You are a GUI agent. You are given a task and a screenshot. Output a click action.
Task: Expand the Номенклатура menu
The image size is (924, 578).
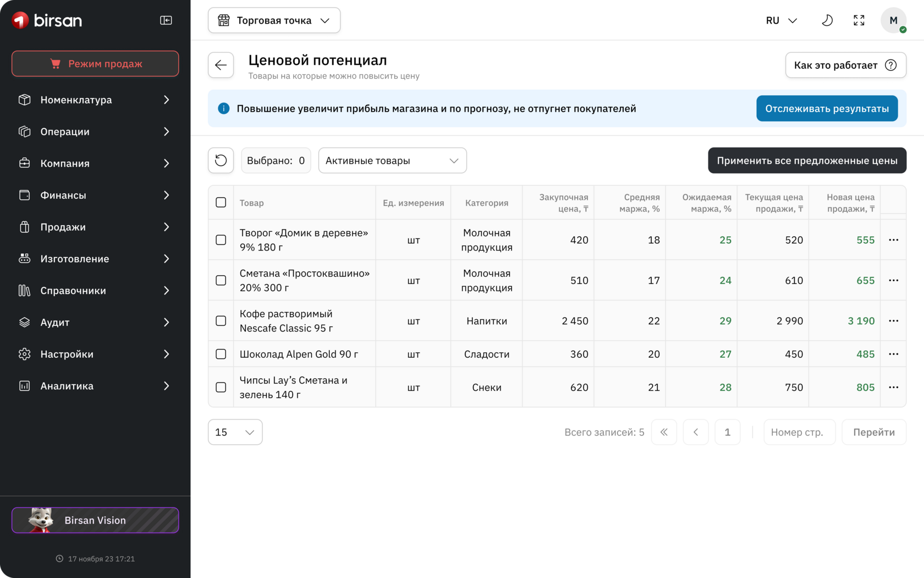click(x=95, y=100)
